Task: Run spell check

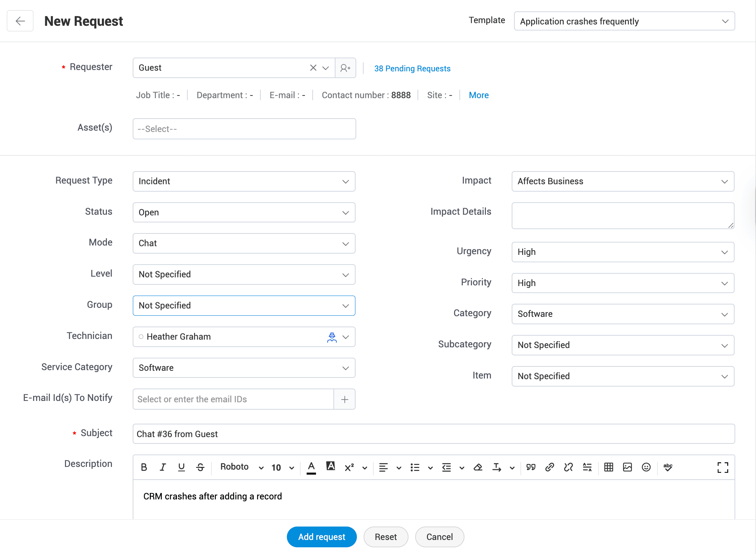Action: coord(668,467)
